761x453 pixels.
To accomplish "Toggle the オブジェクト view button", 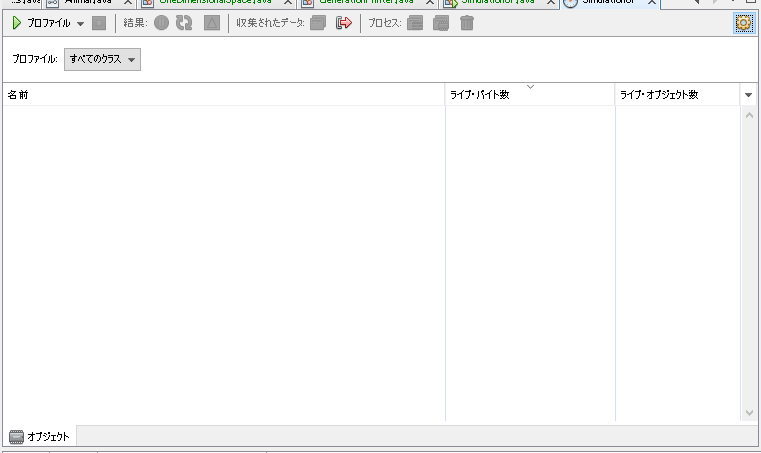I will pos(39,436).
